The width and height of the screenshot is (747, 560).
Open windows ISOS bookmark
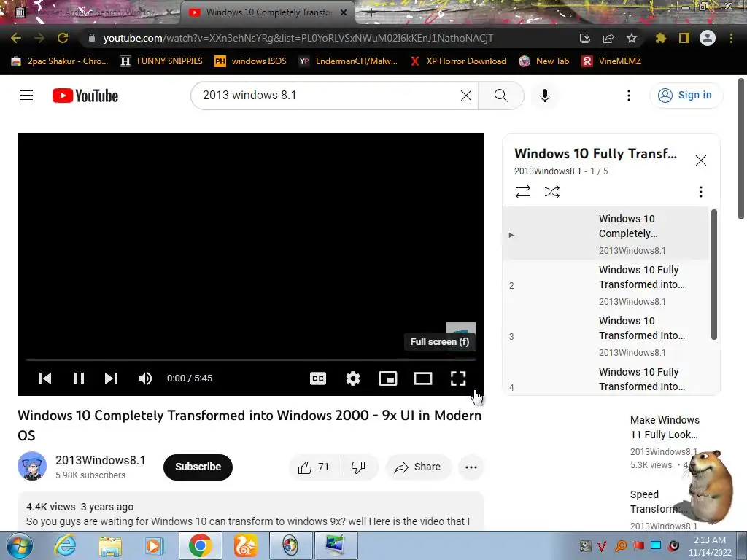pos(251,61)
